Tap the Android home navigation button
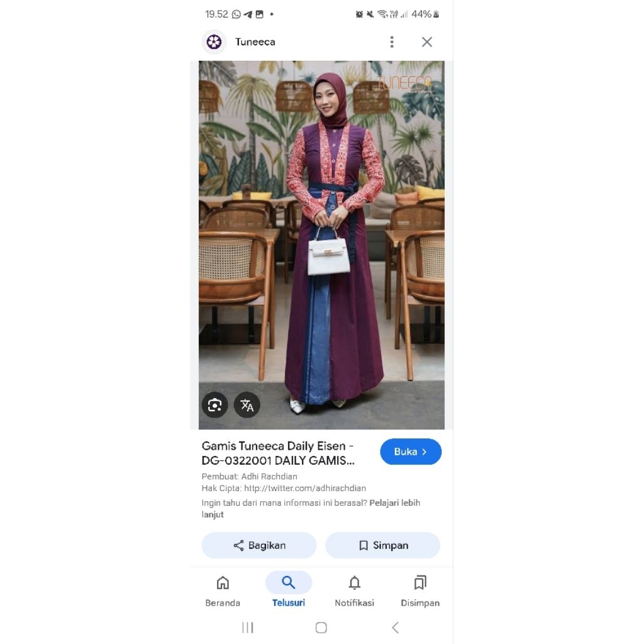 [x=321, y=627]
